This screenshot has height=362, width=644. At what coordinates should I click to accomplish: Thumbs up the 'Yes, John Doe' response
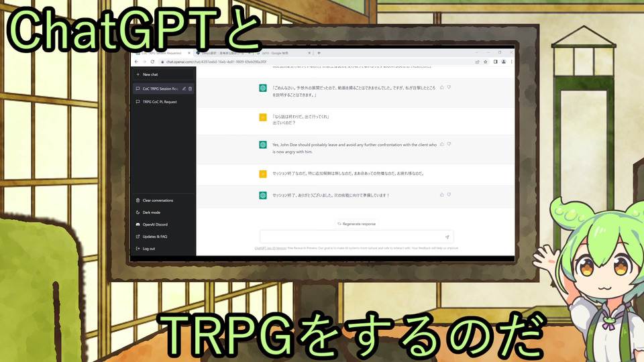442,144
